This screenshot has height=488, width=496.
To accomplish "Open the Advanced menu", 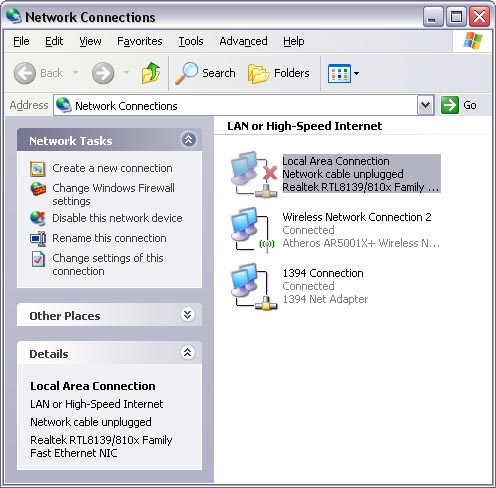I will [243, 41].
